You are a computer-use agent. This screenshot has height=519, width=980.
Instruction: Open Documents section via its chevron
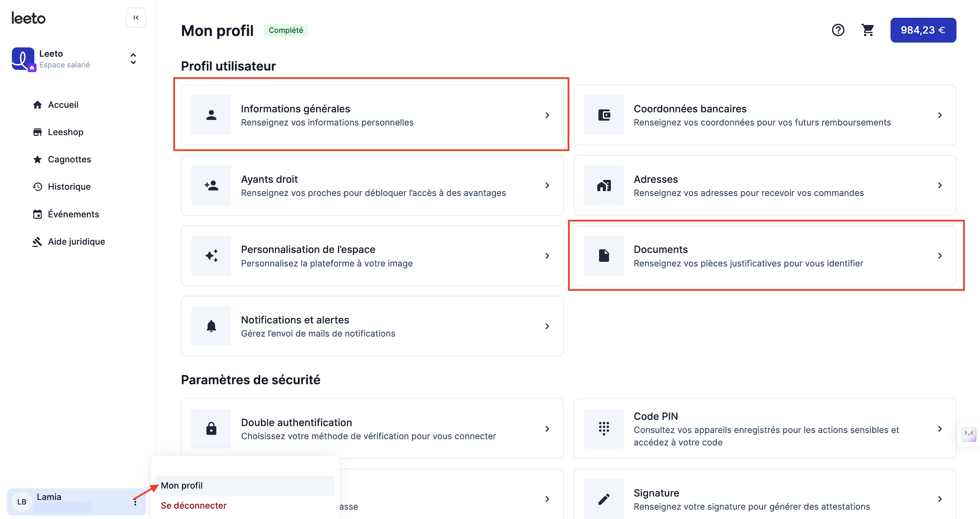coord(940,255)
